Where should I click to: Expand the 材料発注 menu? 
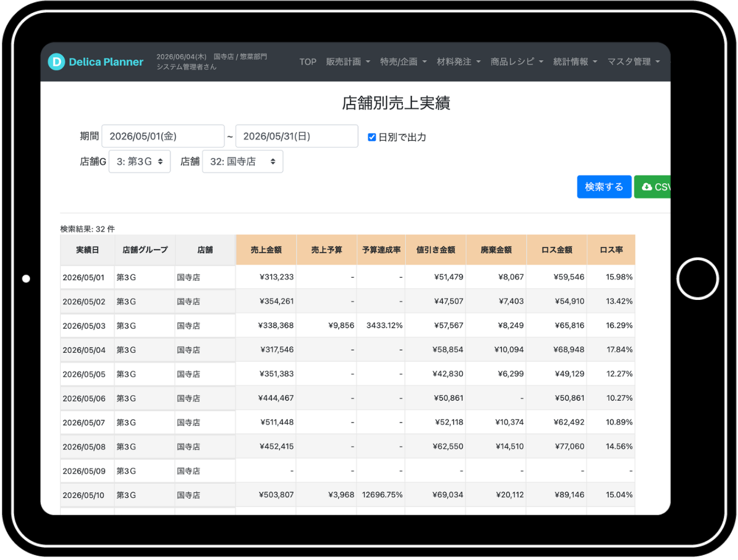click(x=458, y=61)
